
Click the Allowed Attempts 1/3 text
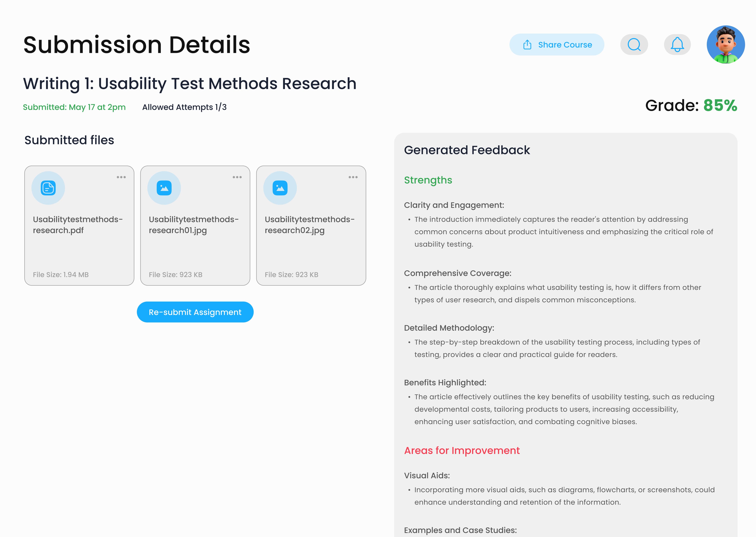[184, 107]
